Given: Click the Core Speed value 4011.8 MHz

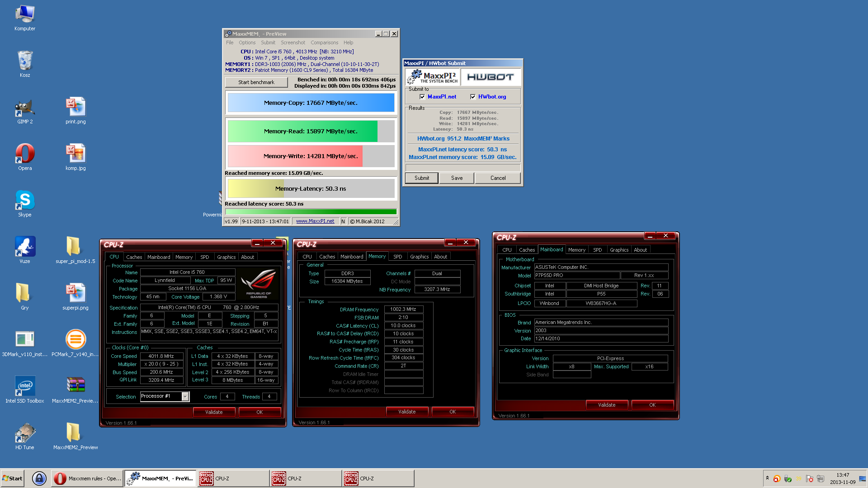Looking at the screenshot, I should [161, 357].
